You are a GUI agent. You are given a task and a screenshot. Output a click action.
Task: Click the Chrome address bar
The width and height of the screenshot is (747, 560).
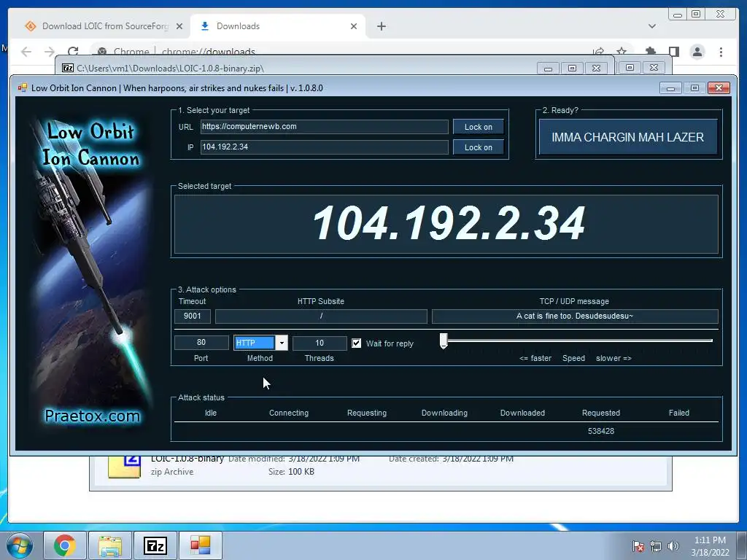point(343,52)
